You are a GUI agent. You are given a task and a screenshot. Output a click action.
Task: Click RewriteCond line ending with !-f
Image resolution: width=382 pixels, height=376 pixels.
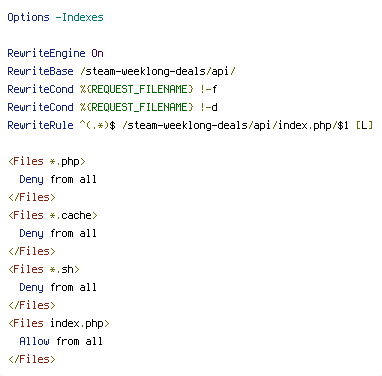coord(112,89)
